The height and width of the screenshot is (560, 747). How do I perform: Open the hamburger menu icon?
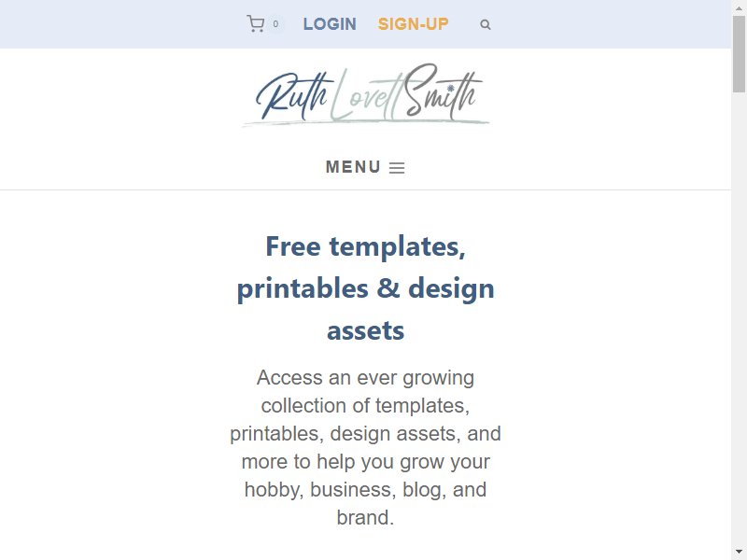[x=397, y=168]
